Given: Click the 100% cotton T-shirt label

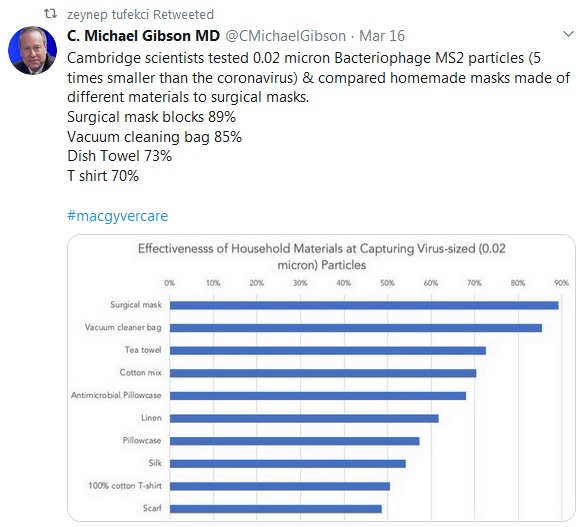Looking at the screenshot, I should click(x=125, y=486).
